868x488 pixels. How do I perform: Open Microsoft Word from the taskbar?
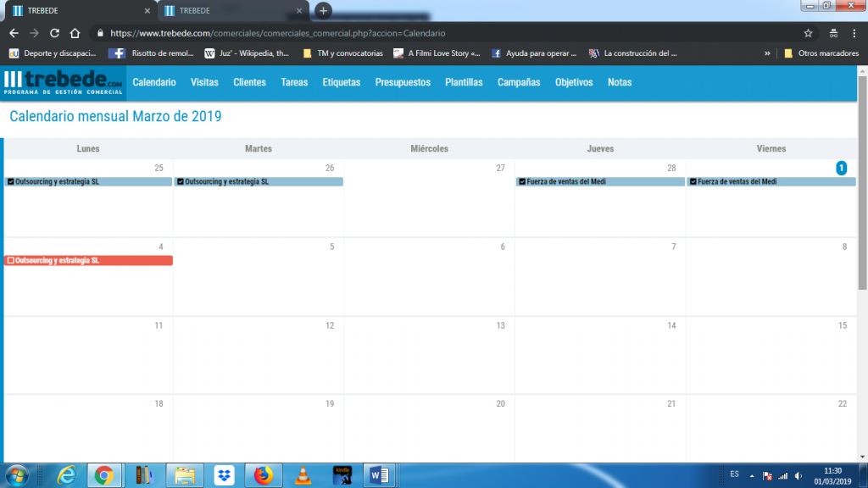(379, 475)
